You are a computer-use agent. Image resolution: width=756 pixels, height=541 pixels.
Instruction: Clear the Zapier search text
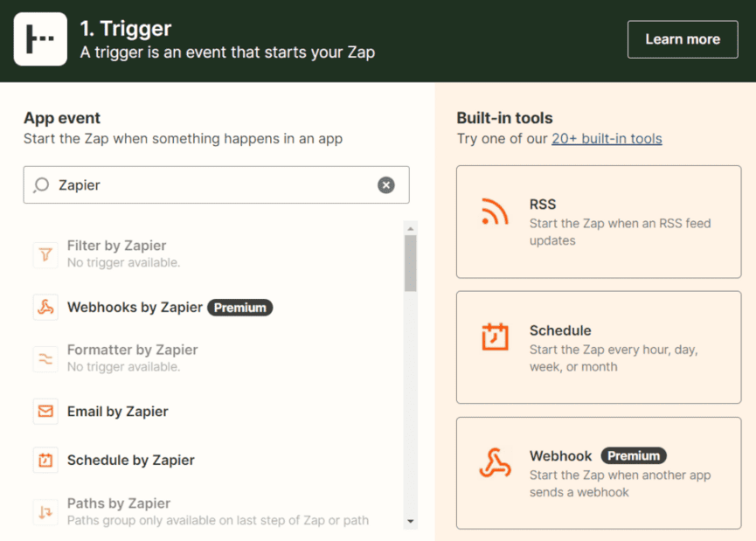[x=385, y=185]
